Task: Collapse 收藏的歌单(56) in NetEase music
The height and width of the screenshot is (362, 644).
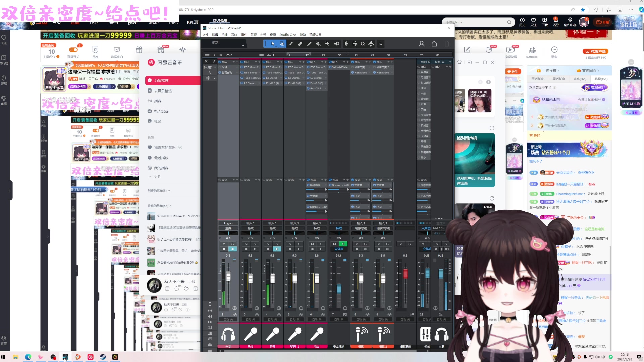Action: coord(160,206)
